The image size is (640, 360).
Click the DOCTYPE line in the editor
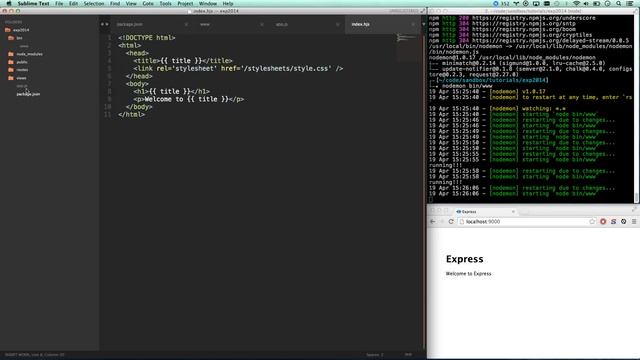pyautogui.click(x=147, y=38)
